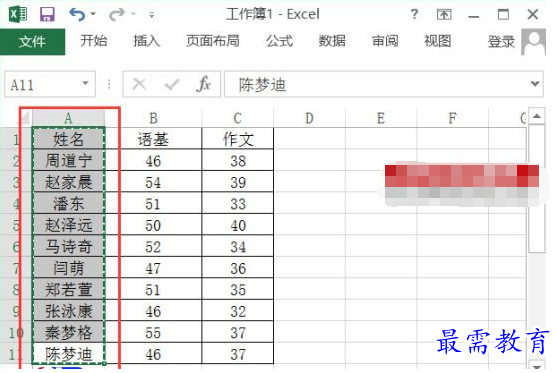The image size is (558, 373).
Task: Click the Select All corner triangle
Action: pos(25,118)
